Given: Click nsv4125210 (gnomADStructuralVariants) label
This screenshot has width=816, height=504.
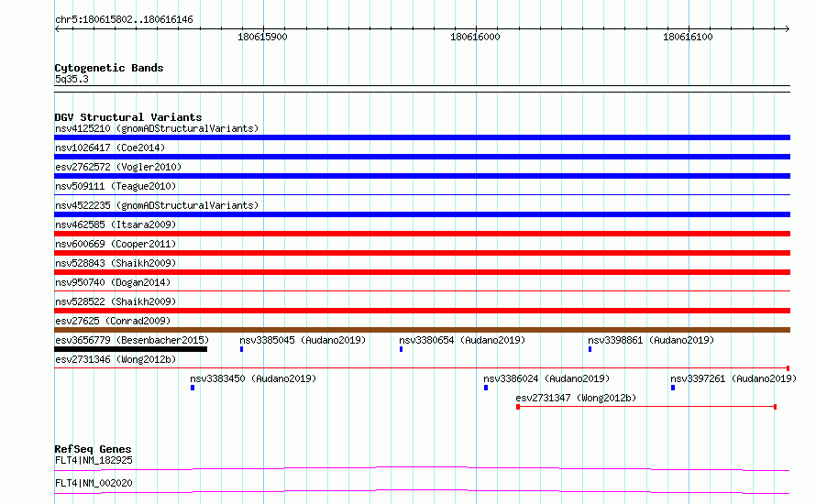Looking at the screenshot, I should pyautogui.click(x=157, y=128).
